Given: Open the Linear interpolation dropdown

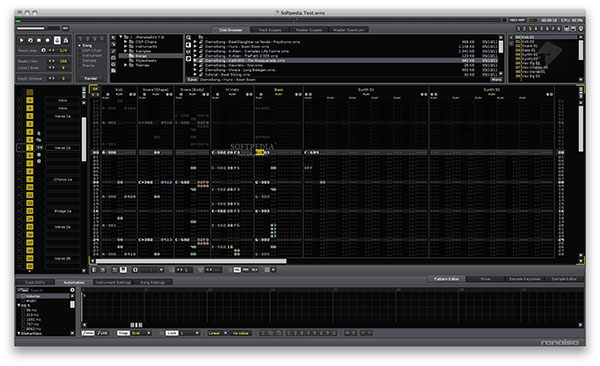Looking at the screenshot, I should pos(218,333).
